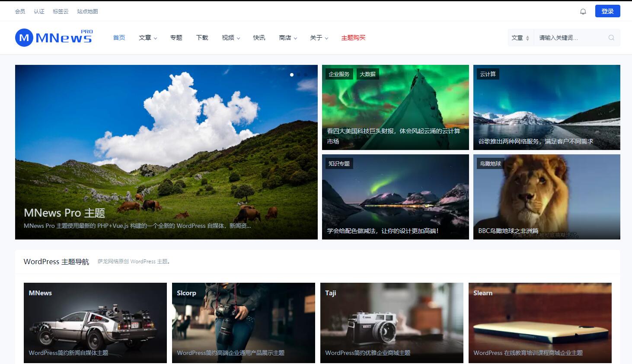Click the 知识专题 category tag

point(339,163)
